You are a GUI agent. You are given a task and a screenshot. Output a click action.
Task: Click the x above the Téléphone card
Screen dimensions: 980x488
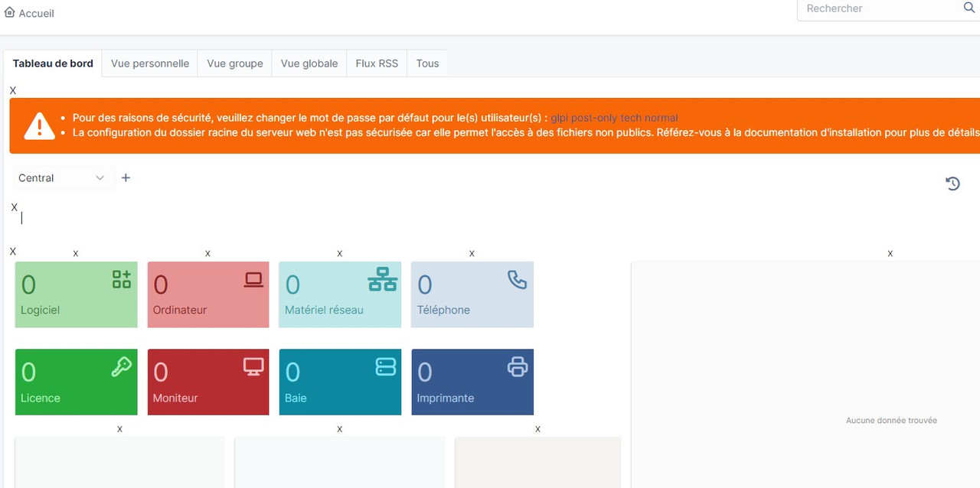coord(472,253)
